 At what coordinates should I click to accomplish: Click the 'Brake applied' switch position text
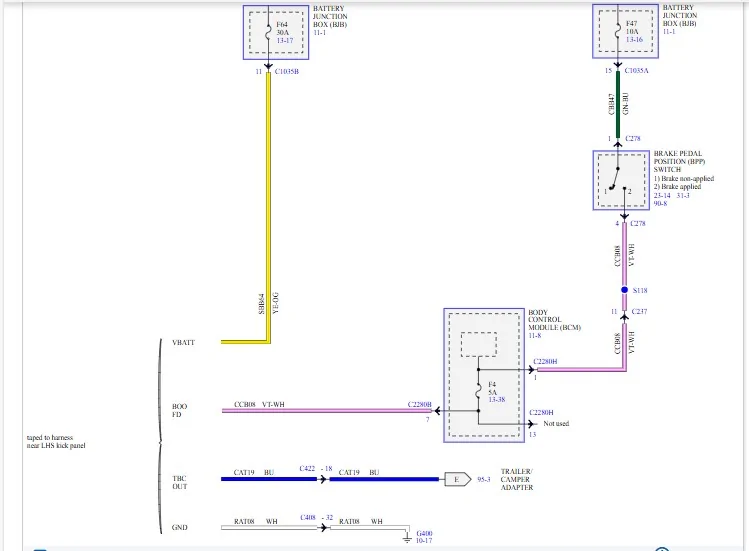(x=677, y=187)
